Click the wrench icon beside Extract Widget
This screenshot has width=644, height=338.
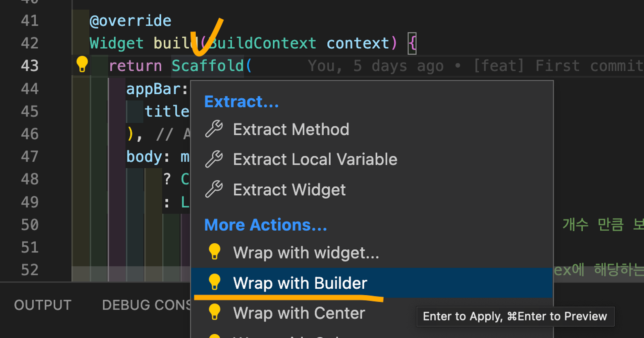[214, 189]
